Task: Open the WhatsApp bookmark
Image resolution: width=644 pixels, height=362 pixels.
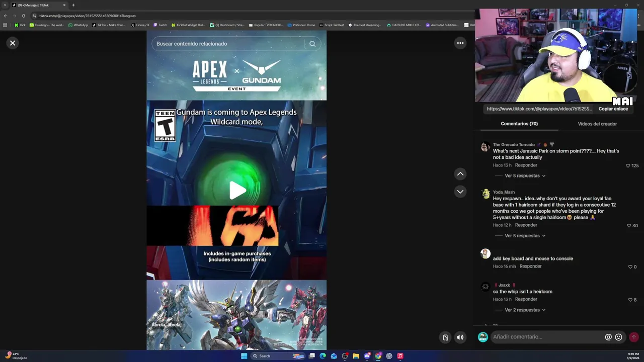Action: [x=78, y=25]
